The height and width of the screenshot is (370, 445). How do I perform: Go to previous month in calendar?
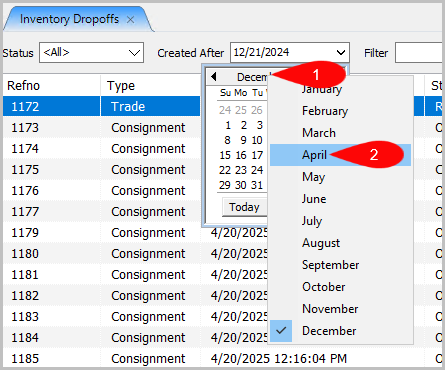pyautogui.click(x=214, y=77)
